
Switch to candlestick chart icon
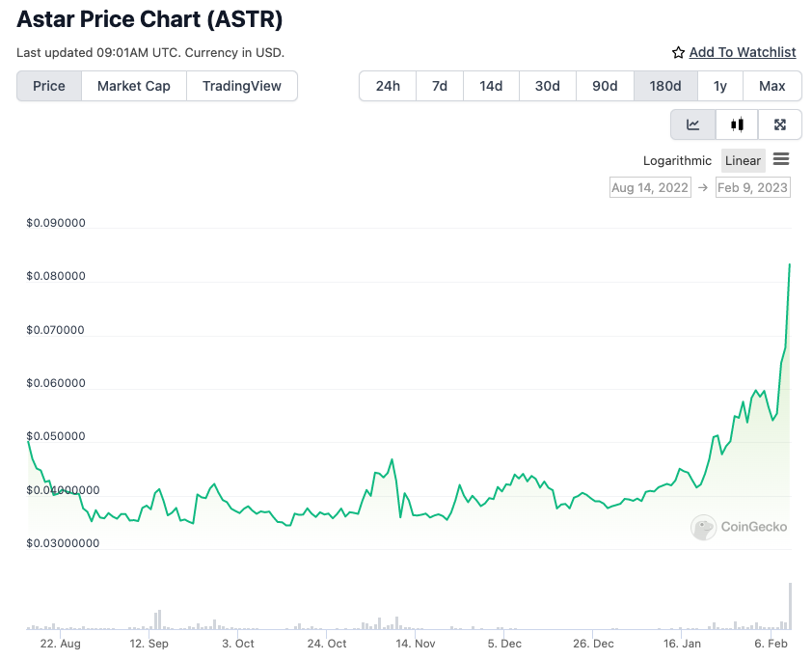[737, 124]
